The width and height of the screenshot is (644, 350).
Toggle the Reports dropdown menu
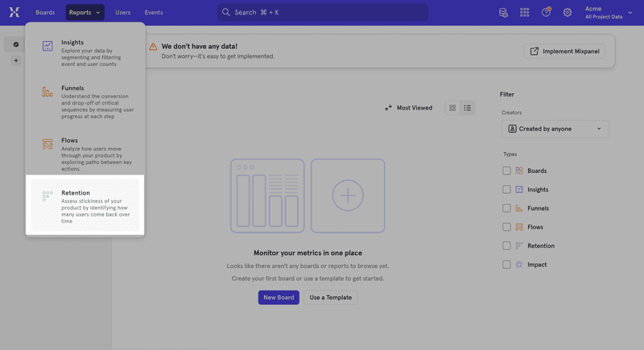pos(85,12)
